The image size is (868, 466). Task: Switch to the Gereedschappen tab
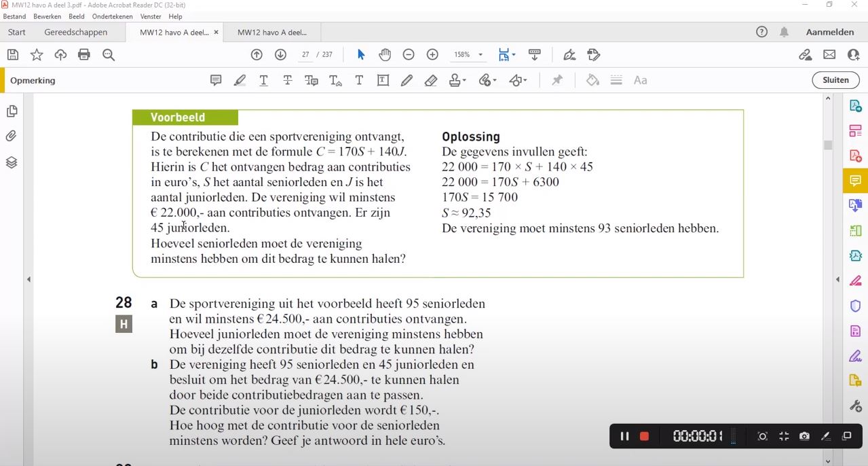(76, 32)
